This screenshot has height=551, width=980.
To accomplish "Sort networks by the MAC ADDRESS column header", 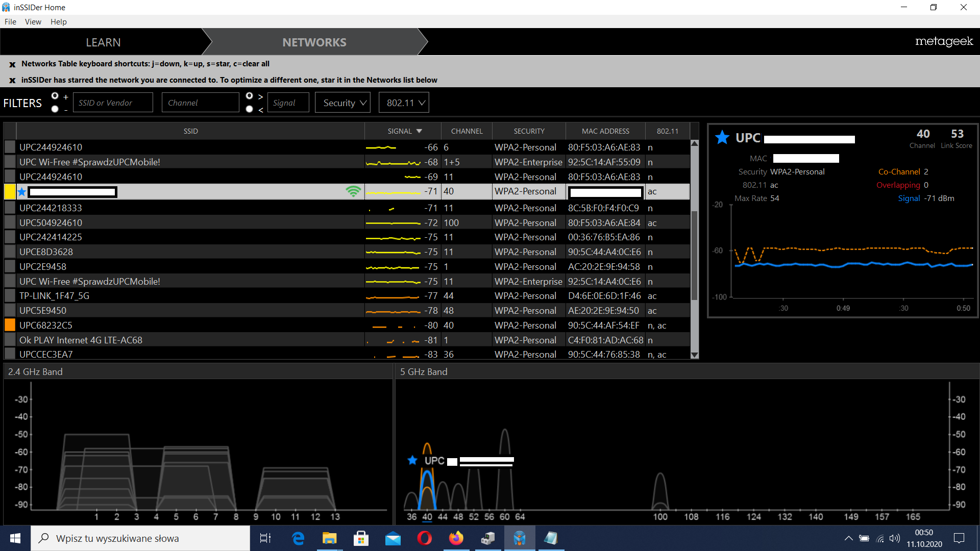I will click(605, 131).
